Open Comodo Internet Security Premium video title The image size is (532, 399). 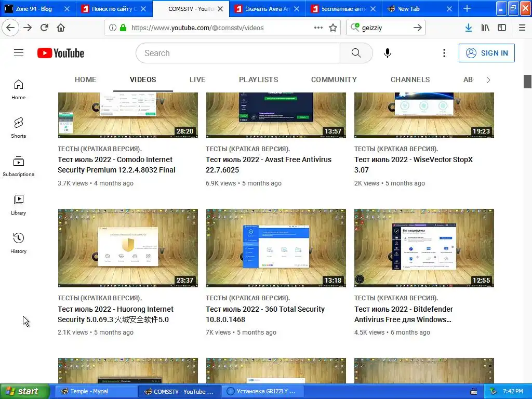click(116, 165)
